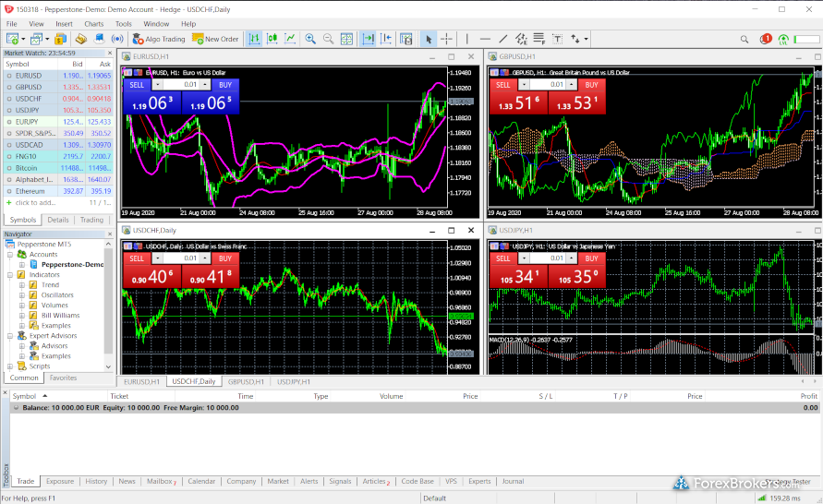Increase volume on USDCHF one-click panel

[x=205, y=258]
